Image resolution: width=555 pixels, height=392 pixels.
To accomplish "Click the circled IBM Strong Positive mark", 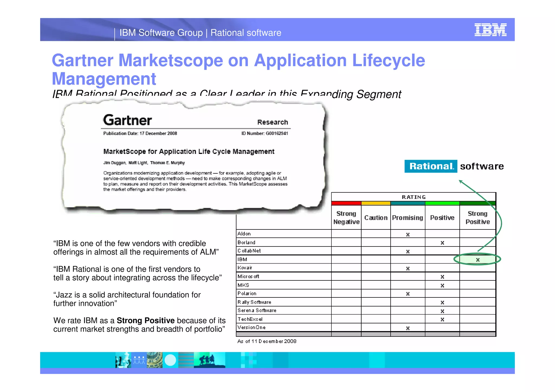I will (x=477, y=260).
